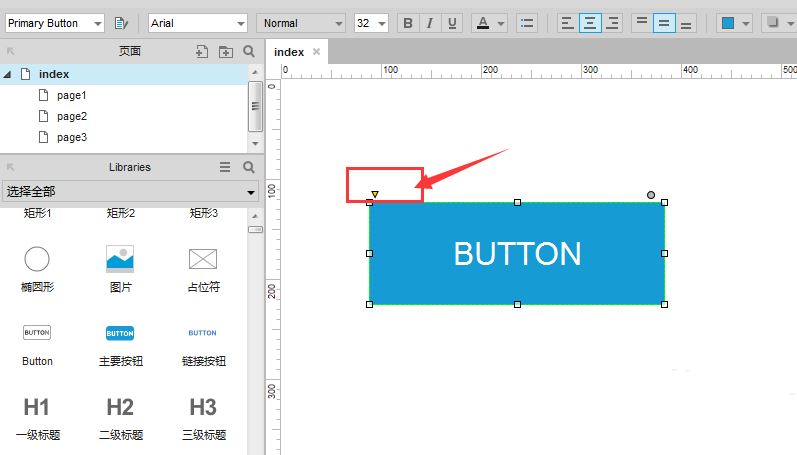Screen dimensions: 797x455
Task: Toggle bold formatting
Action: point(408,23)
